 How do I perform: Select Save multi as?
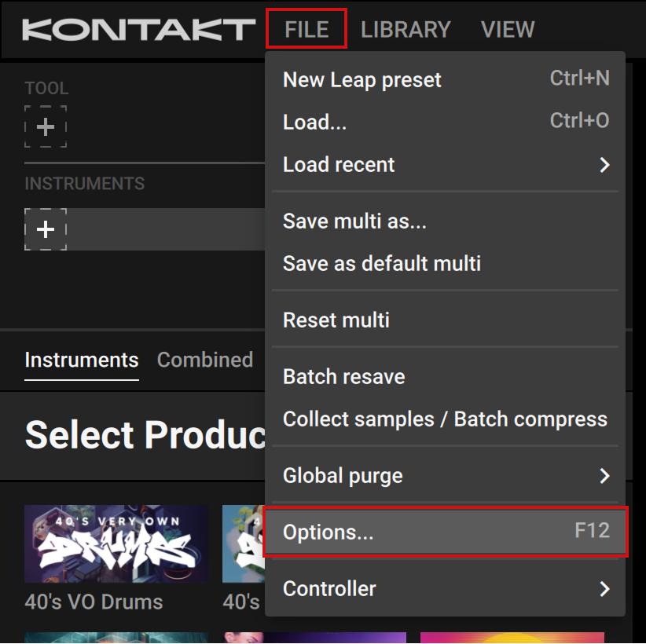[x=354, y=221]
